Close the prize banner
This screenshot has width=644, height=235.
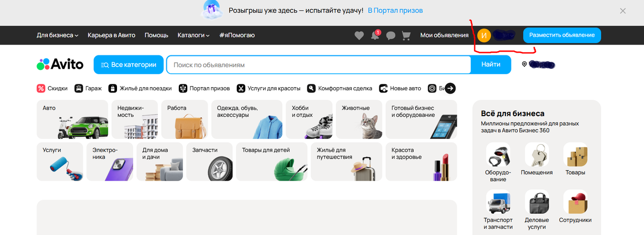click(x=623, y=10)
